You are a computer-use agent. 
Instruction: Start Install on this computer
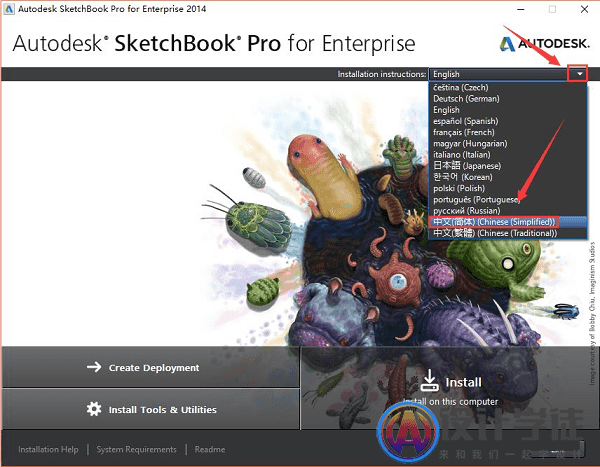point(450,388)
